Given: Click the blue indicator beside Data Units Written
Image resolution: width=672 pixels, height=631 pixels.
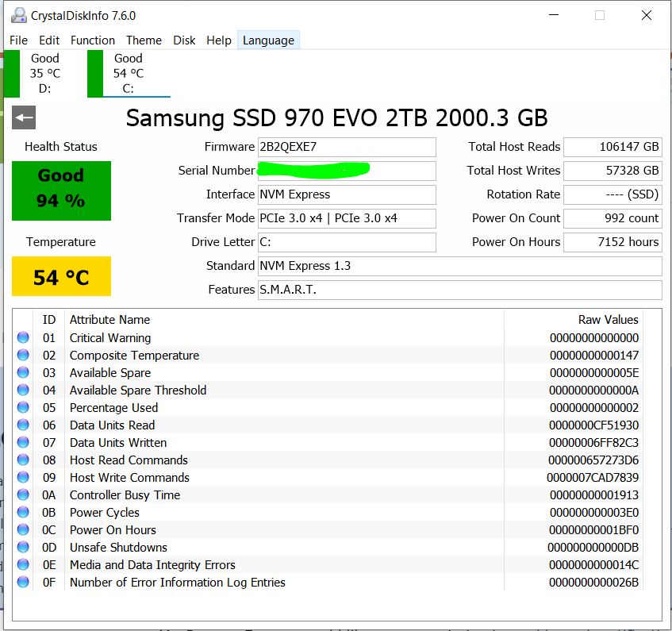Looking at the screenshot, I should (23, 442).
